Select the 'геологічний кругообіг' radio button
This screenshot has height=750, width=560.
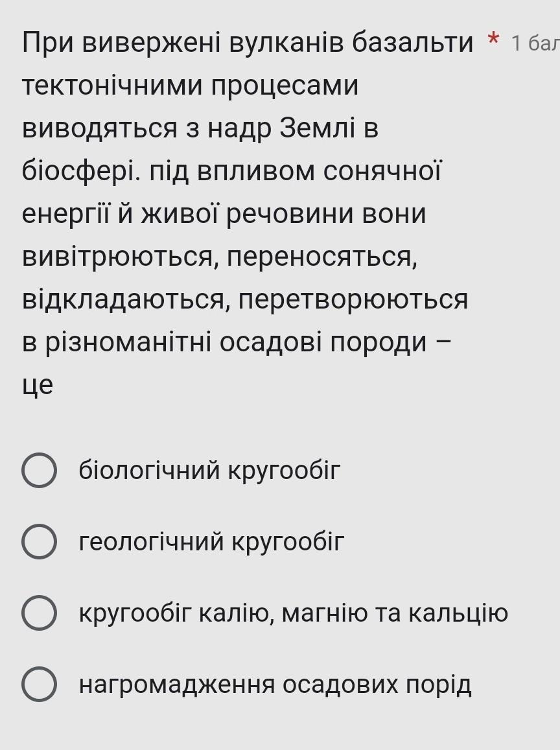pyautogui.click(x=40, y=541)
